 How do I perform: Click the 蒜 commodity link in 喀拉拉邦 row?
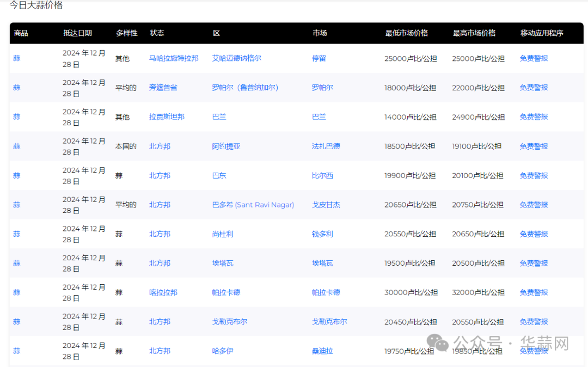tap(16, 292)
